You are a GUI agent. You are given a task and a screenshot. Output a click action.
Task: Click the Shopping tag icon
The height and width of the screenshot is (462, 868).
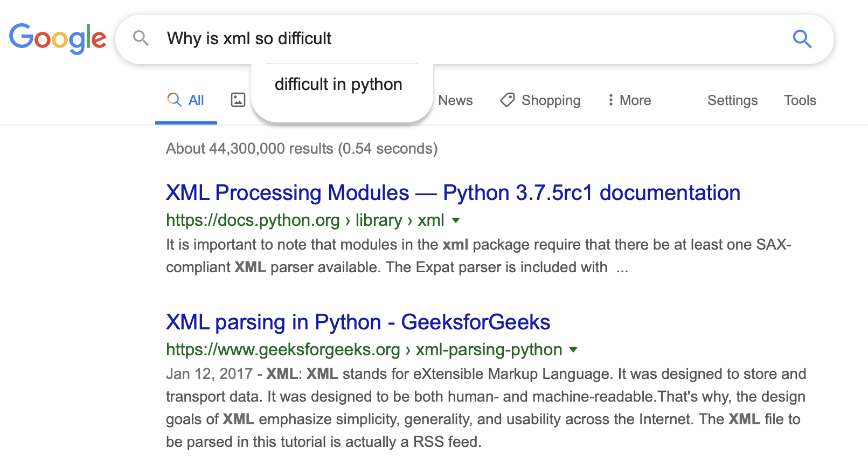(507, 100)
